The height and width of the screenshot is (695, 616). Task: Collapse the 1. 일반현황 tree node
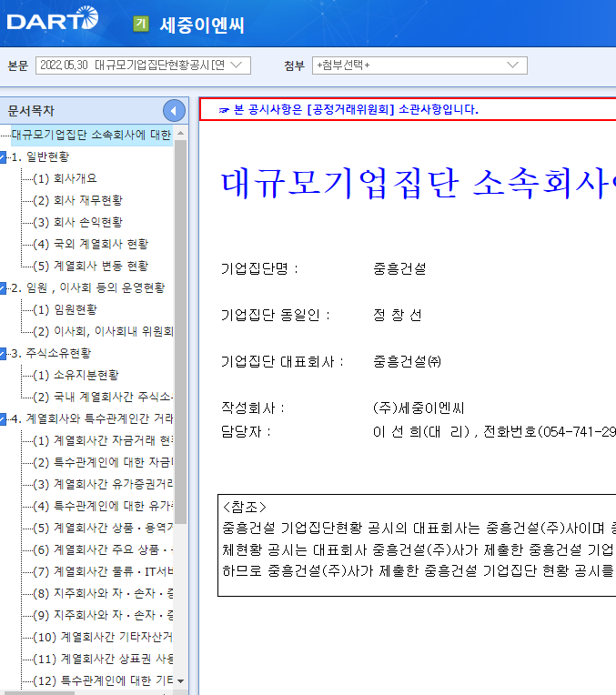point(3,156)
